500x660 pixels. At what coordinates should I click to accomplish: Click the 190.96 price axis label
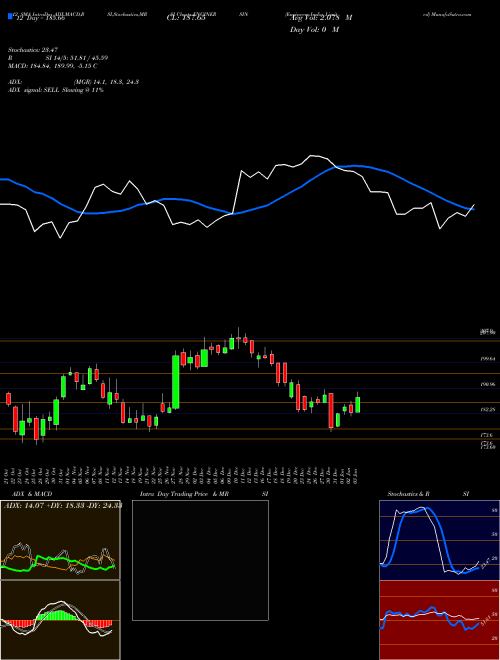pos(488,384)
